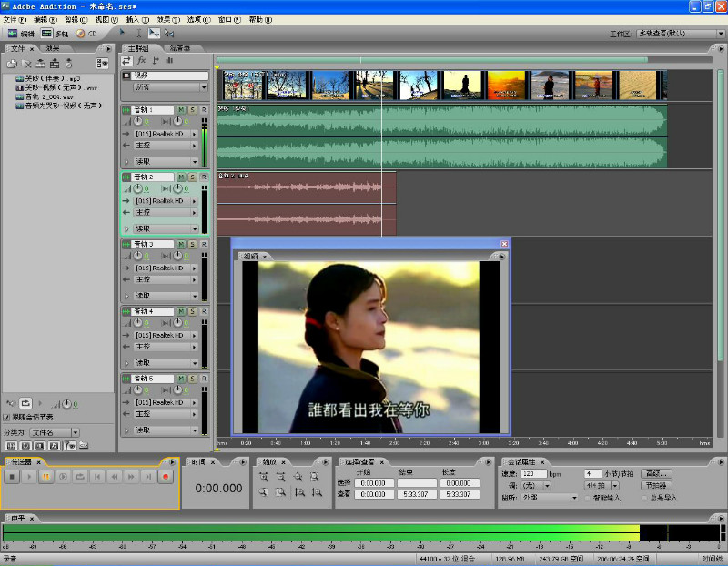Click the FX view icon above tracks
This screenshot has height=566, width=728.
tap(141, 60)
